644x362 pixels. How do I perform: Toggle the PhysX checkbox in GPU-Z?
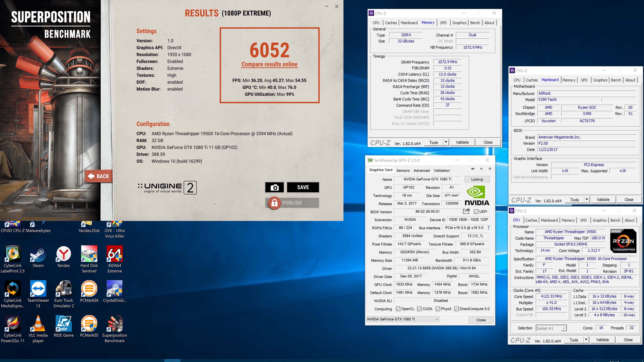(438, 309)
